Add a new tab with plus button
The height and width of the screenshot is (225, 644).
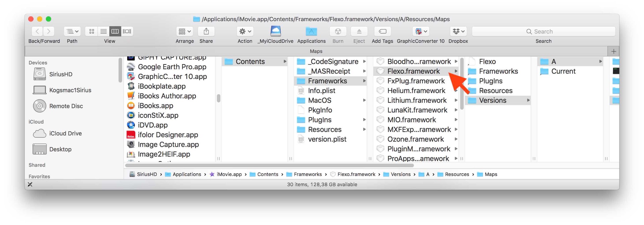pyautogui.click(x=613, y=51)
